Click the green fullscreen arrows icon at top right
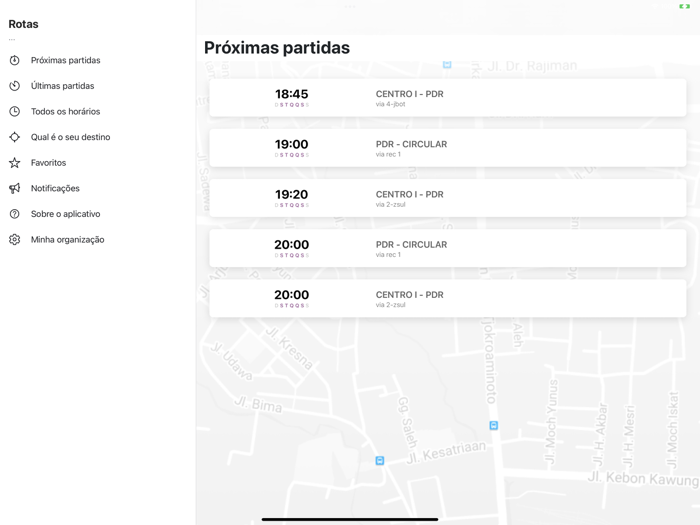 click(x=684, y=6)
